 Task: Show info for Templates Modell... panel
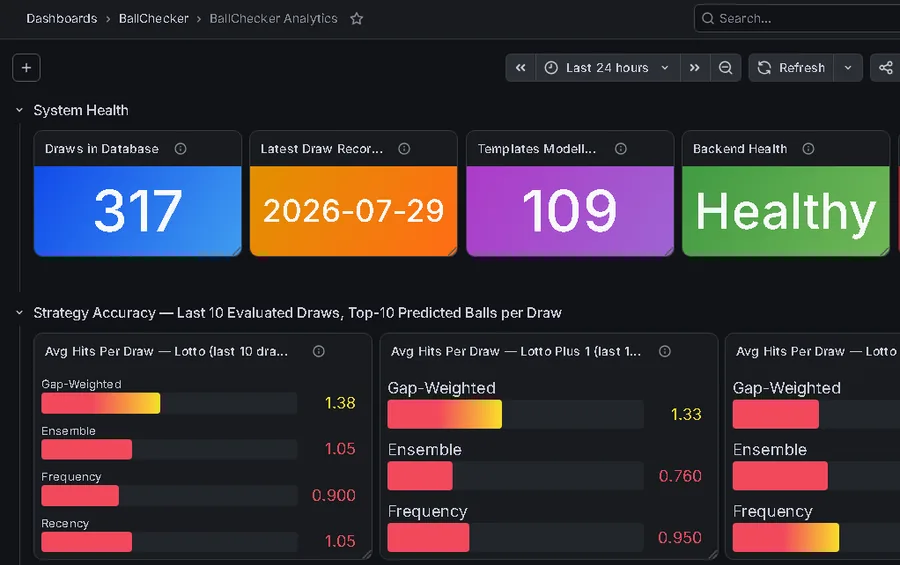coord(620,149)
